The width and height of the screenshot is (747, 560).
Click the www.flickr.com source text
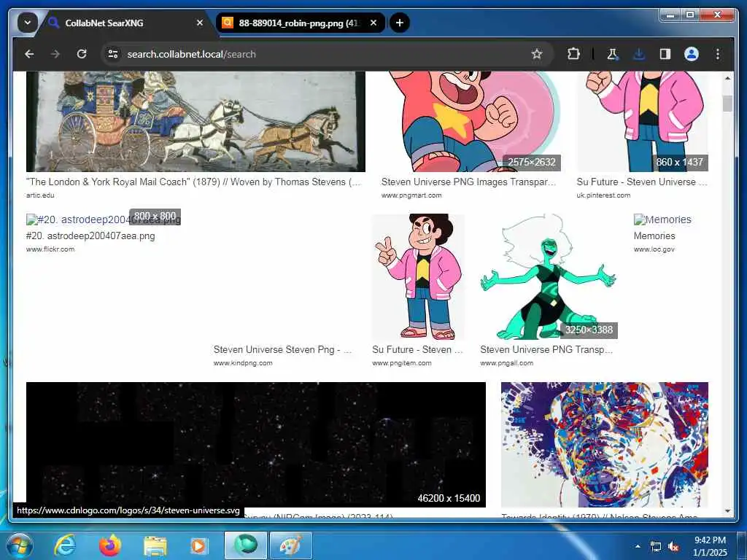tap(50, 249)
